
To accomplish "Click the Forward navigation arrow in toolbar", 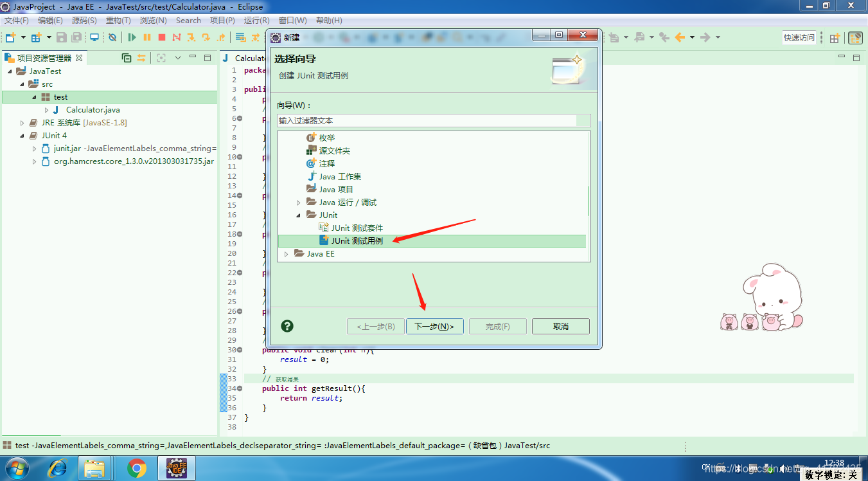I will 705,37.
